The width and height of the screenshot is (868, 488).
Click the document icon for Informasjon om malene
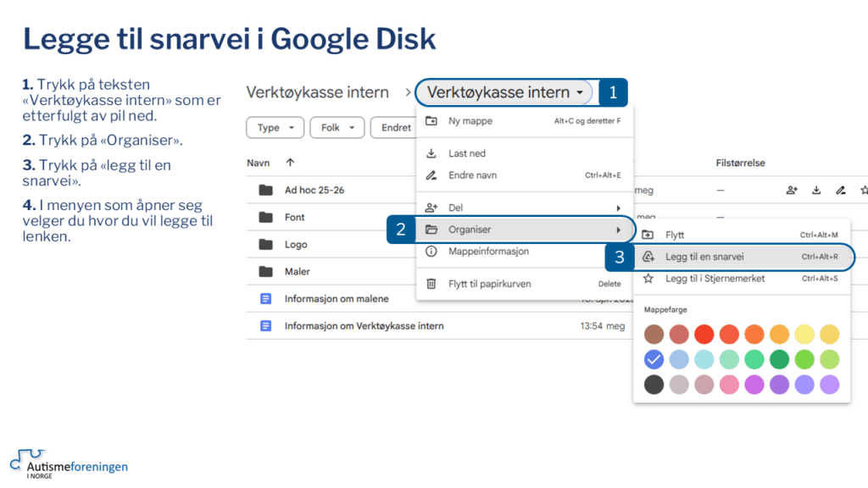coord(265,299)
